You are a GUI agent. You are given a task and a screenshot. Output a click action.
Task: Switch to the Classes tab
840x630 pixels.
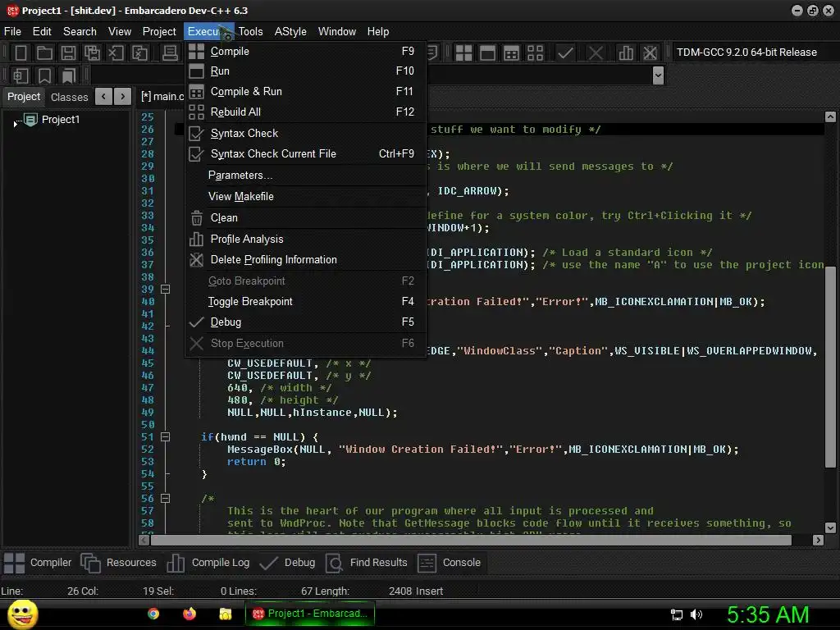click(70, 97)
